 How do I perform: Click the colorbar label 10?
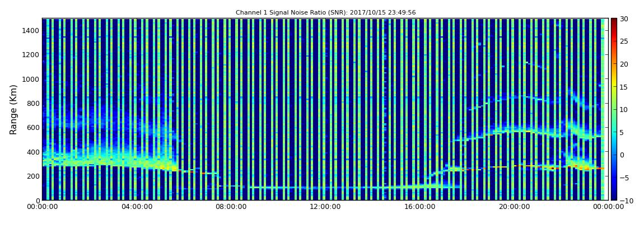coord(624,109)
